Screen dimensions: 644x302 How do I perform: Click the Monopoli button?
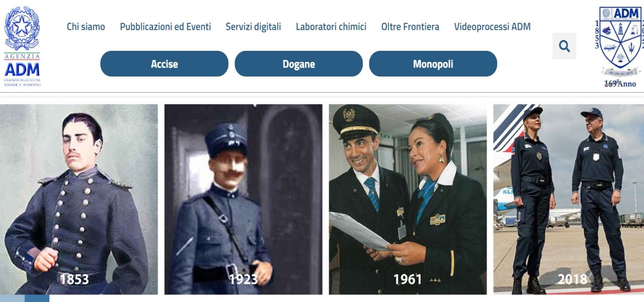tap(433, 64)
